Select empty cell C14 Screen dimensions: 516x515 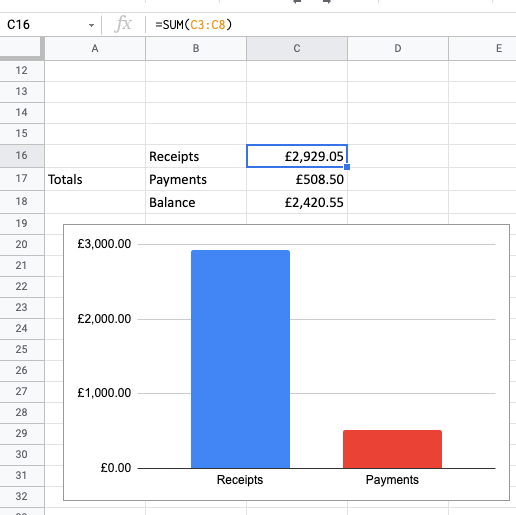(x=297, y=113)
